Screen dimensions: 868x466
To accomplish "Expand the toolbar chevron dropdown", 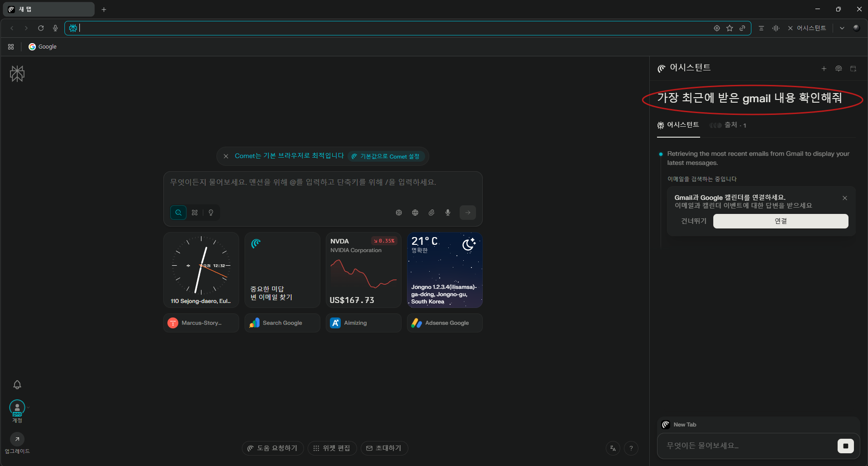I will pyautogui.click(x=842, y=28).
